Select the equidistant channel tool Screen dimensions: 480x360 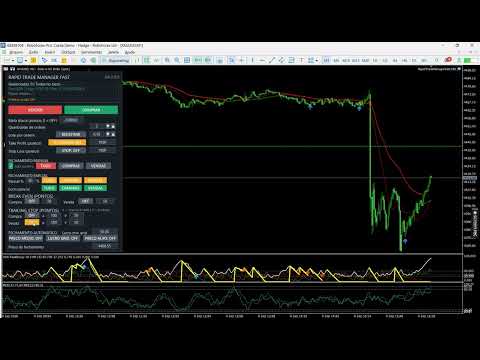(282, 60)
